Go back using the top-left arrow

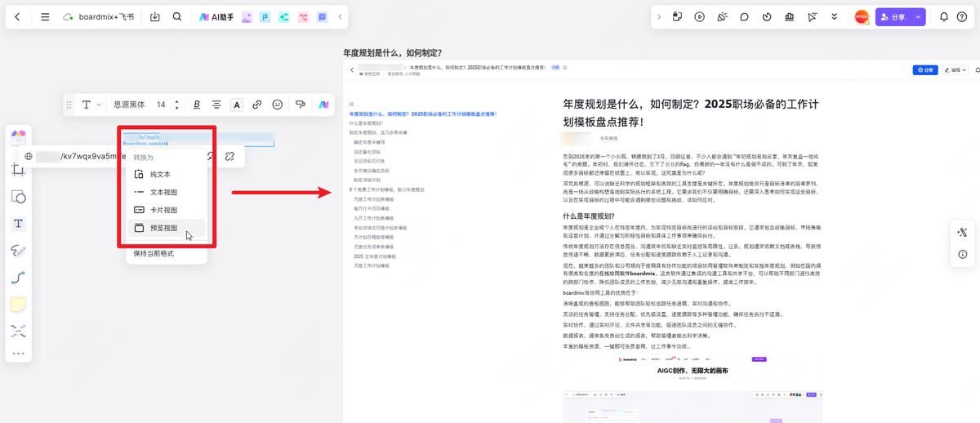pyautogui.click(x=18, y=16)
